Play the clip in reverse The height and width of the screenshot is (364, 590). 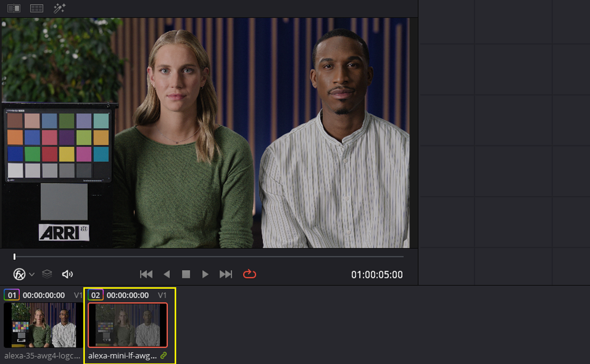point(167,275)
